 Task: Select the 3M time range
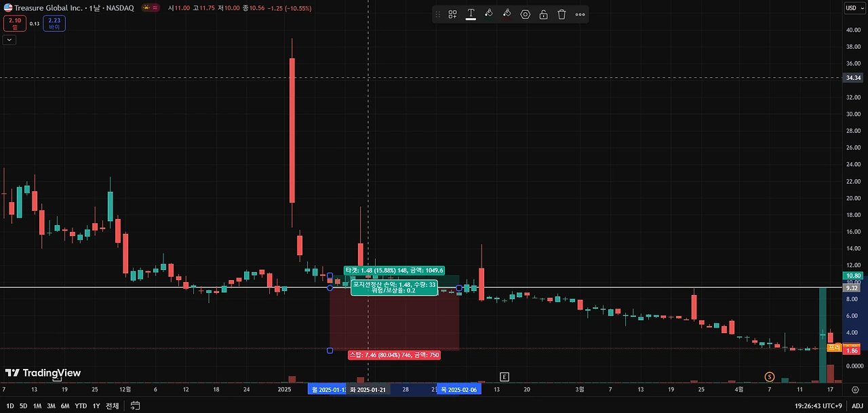[x=51, y=406]
